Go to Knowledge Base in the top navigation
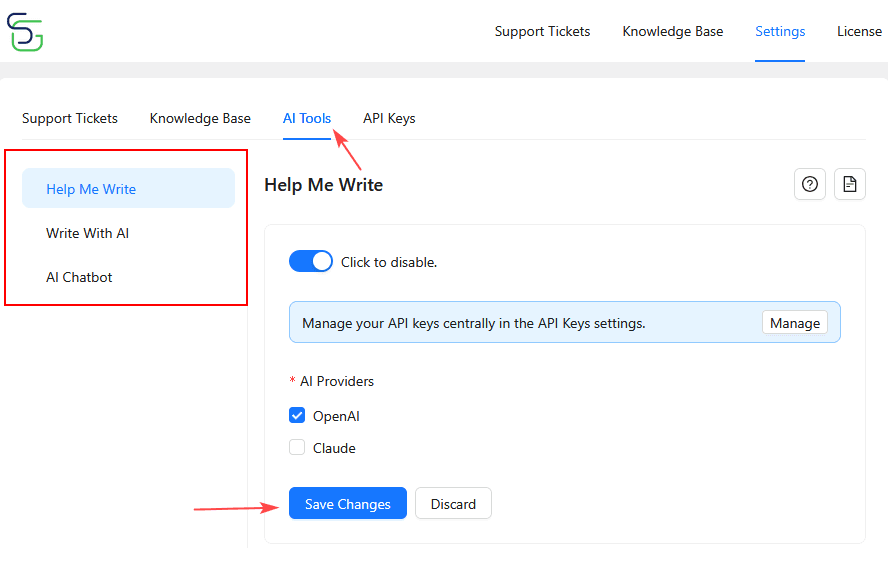The image size is (888, 568). pyautogui.click(x=672, y=31)
